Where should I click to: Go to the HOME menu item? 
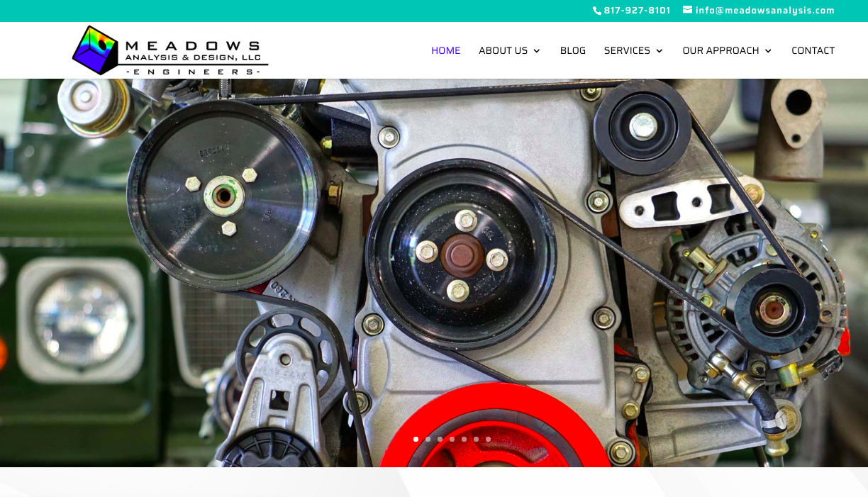click(445, 50)
